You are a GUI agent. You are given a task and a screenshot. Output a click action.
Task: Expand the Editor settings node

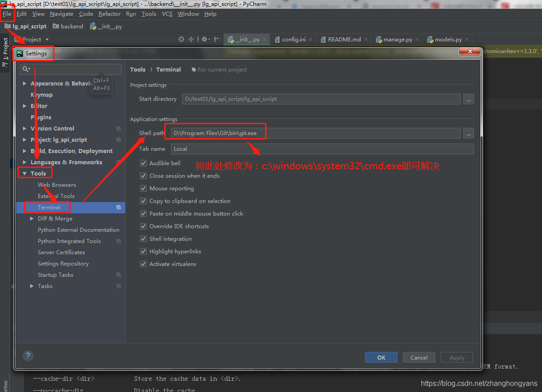25,106
